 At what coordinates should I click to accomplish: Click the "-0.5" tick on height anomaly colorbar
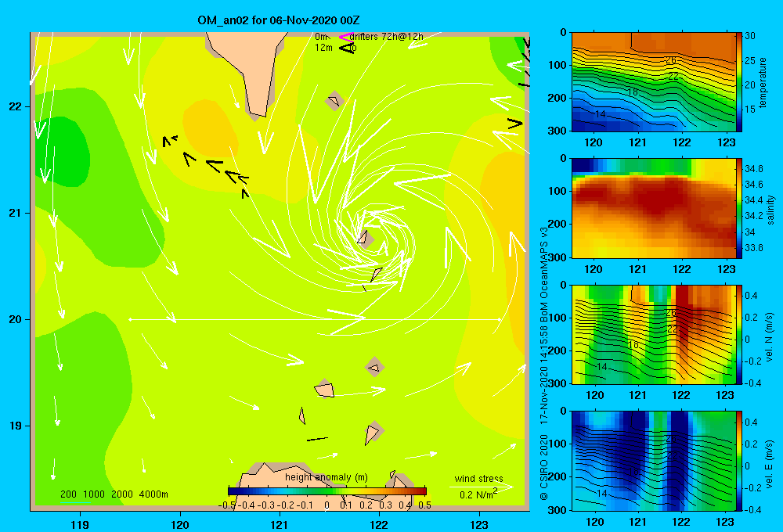tap(227, 505)
